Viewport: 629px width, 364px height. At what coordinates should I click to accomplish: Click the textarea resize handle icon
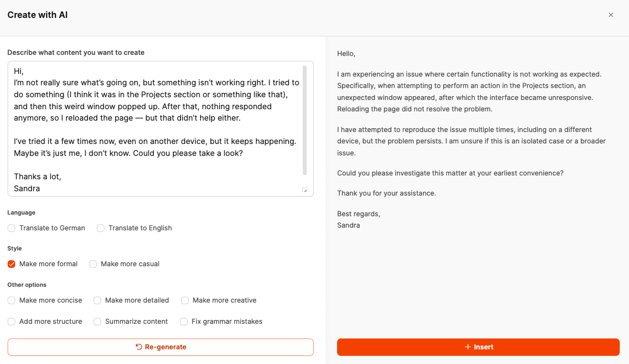click(304, 190)
